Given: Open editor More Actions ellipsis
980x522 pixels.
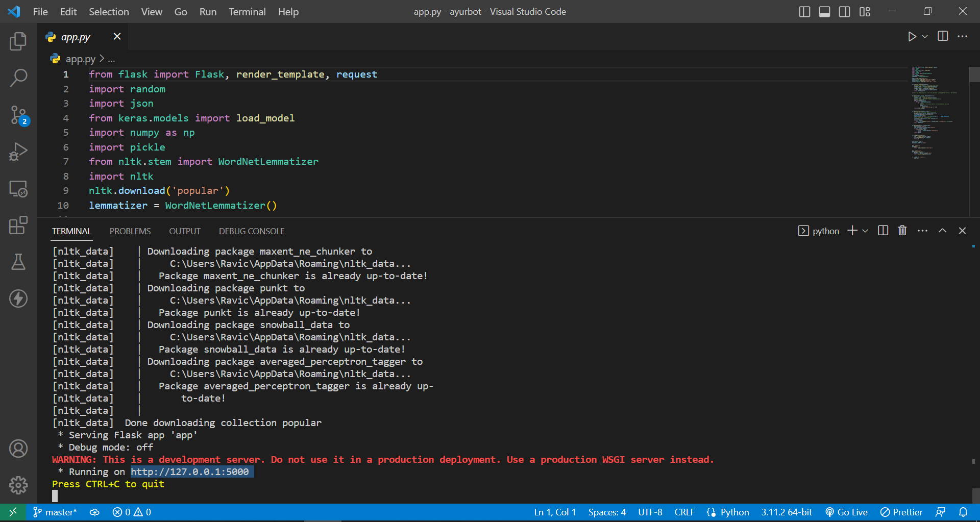Looking at the screenshot, I should pyautogui.click(x=962, y=36).
